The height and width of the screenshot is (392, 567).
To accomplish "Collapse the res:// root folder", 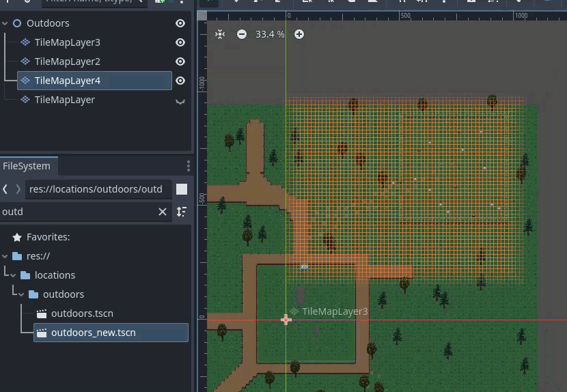I will [5, 256].
